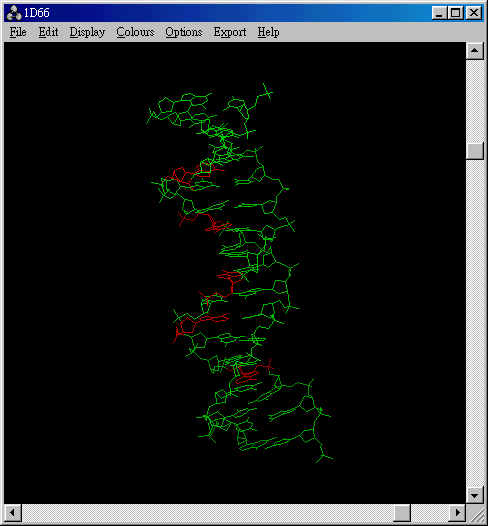Viewport: 488px width, 526px height.
Task: Click the horizontal scrollbar track left of thumb
Action: click(x=208, y=513)
